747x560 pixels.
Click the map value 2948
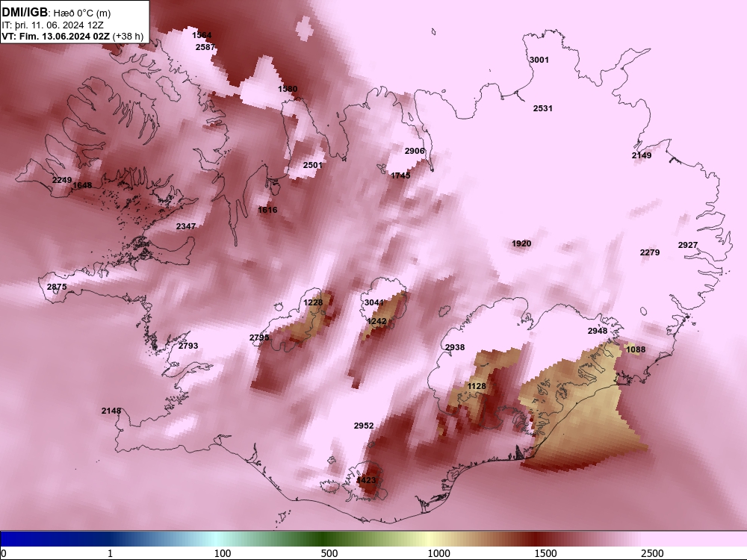pyautogui.click(x=598, y=331)
